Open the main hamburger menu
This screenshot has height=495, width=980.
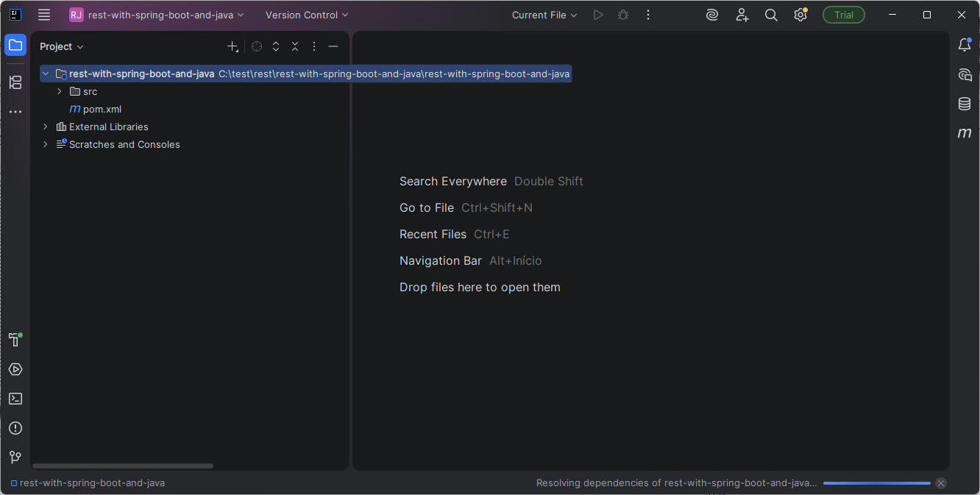click(44, 15)
